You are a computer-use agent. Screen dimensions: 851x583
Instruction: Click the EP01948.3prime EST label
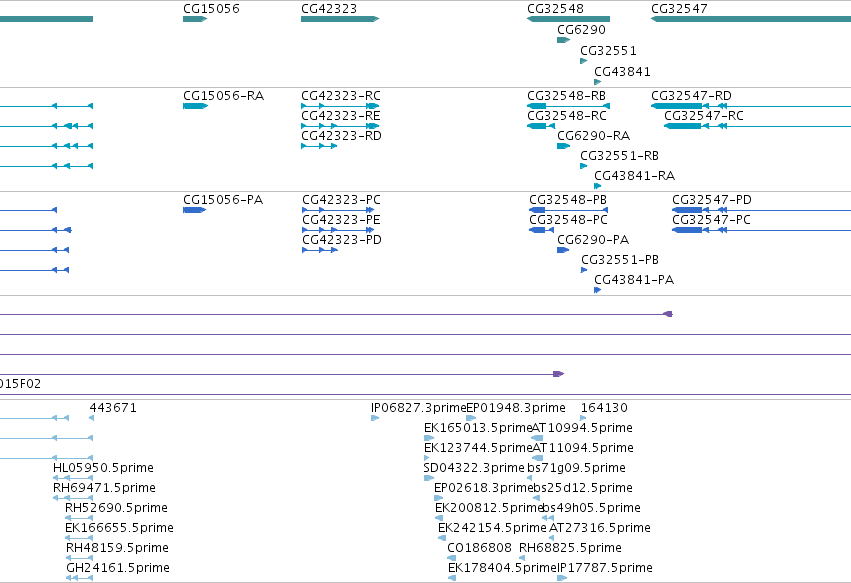pyautogui.click(x=516, y=408)
